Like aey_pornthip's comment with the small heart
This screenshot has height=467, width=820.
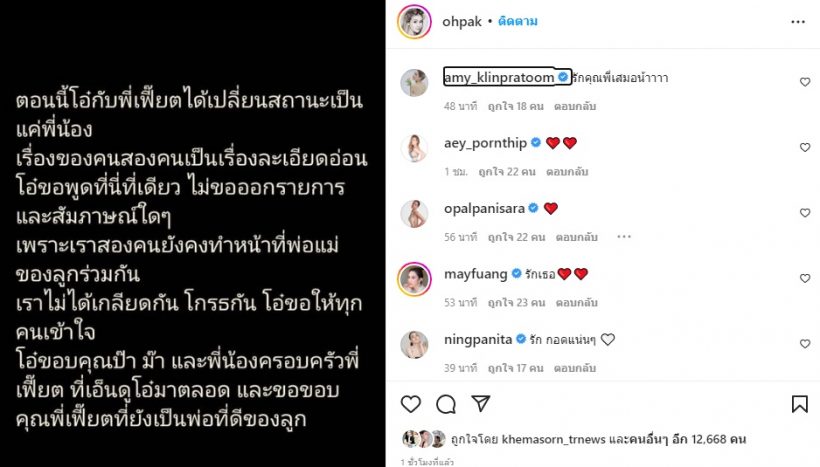(x=805, y=147)
